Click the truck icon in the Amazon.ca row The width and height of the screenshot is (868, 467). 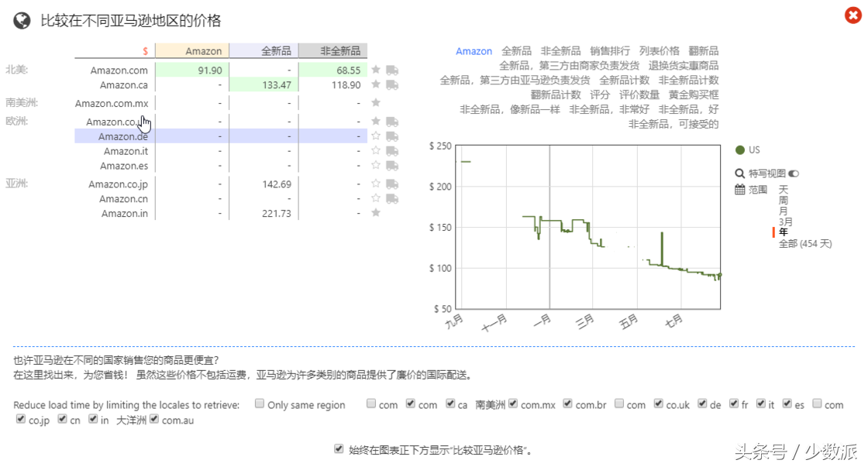(392, 84)
